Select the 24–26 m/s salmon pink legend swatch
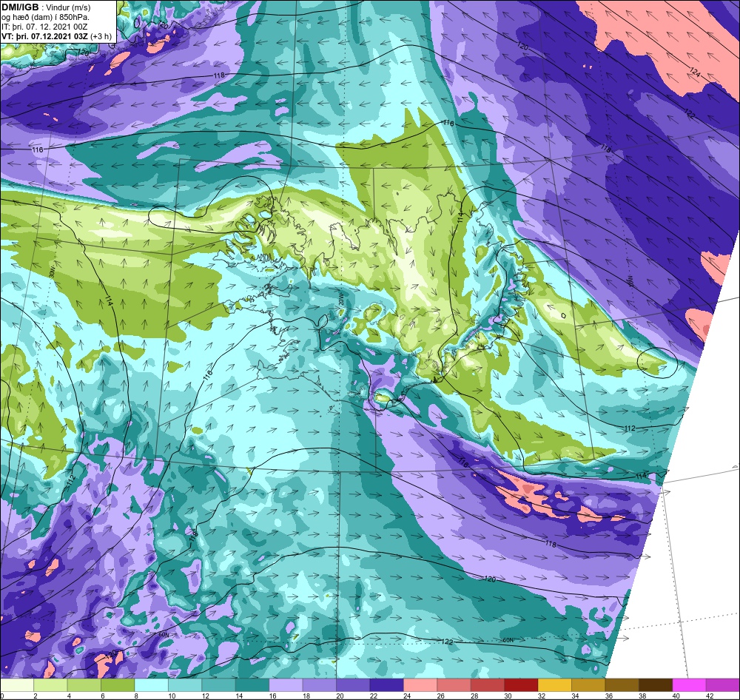Screen dimensions: 740x700 tap(420, 685)
